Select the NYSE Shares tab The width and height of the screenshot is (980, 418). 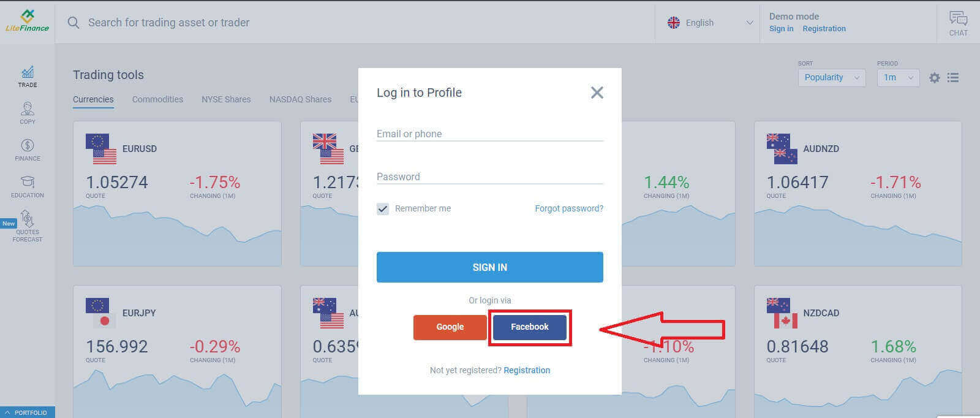[x=226, y=99]
